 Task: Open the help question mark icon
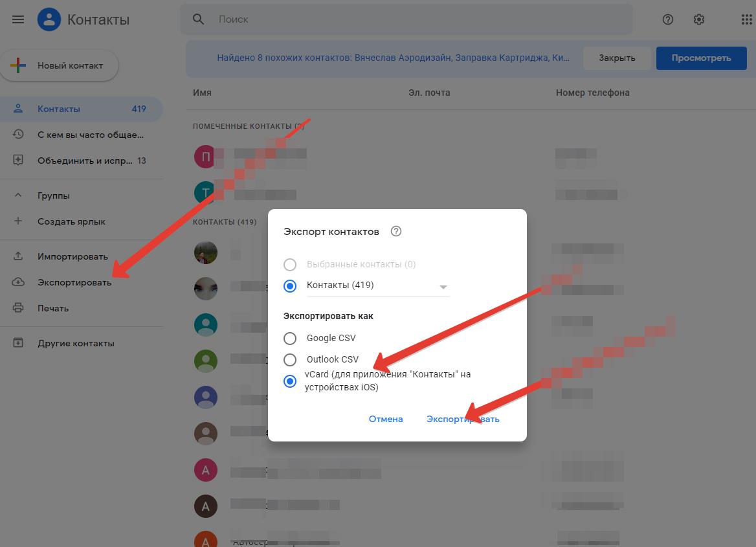(x=668, y=19)
